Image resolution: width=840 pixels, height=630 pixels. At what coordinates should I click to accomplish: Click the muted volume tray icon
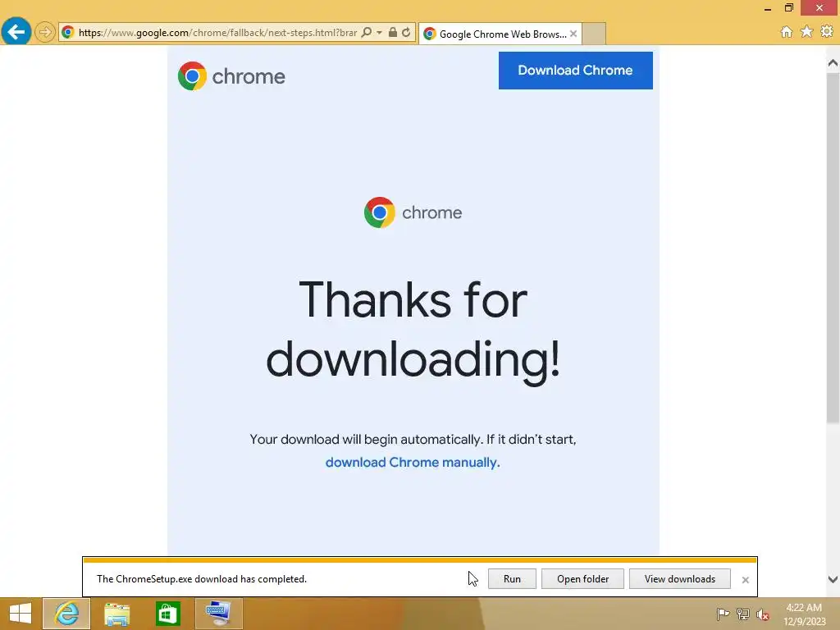[762, 614]
